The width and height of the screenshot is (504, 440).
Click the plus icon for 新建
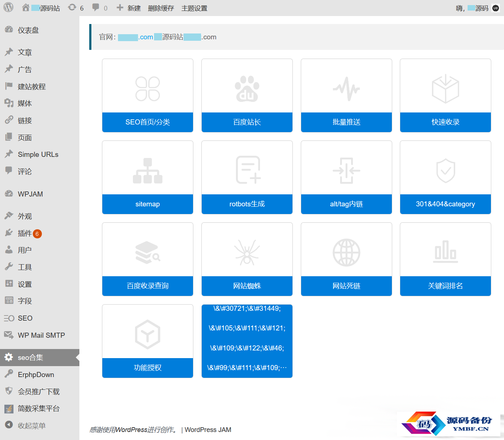coord(120,8)
